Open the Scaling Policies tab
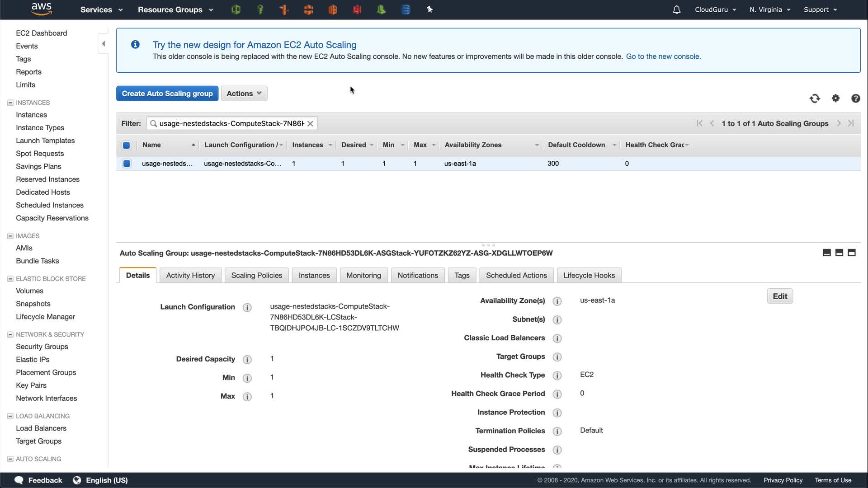Screen dimensions: 868x488 click(x=256, y=275)
